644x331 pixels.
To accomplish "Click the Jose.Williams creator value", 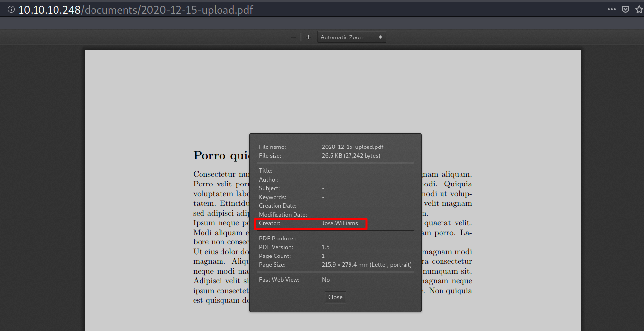I will (339, 223).
